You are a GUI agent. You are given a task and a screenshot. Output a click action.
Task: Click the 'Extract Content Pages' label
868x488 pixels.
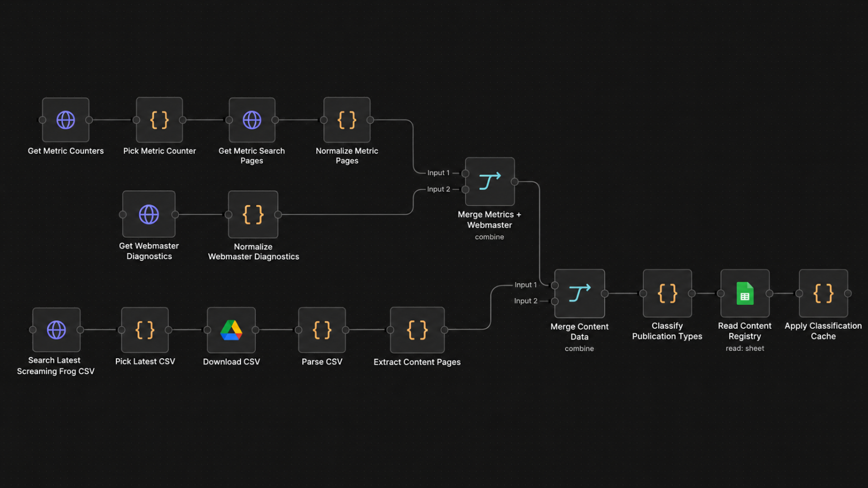(x=417, y=362)
